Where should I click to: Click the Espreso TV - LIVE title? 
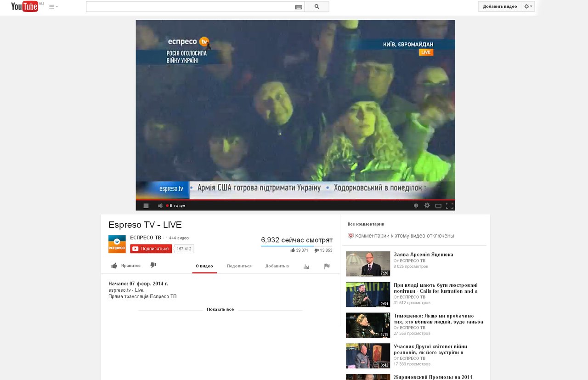coord(145,225)
